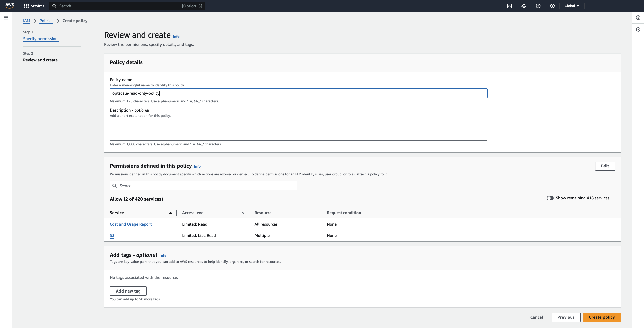The image size is (644, 328).
Task: Focus the permissions Search field
Action: point(204,186)
